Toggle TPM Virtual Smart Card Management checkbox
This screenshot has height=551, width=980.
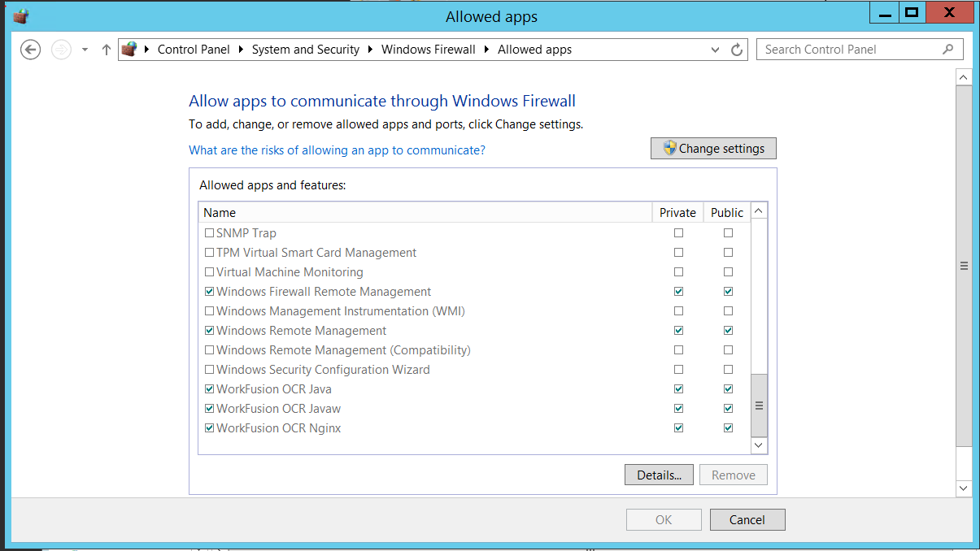point(210,253)
